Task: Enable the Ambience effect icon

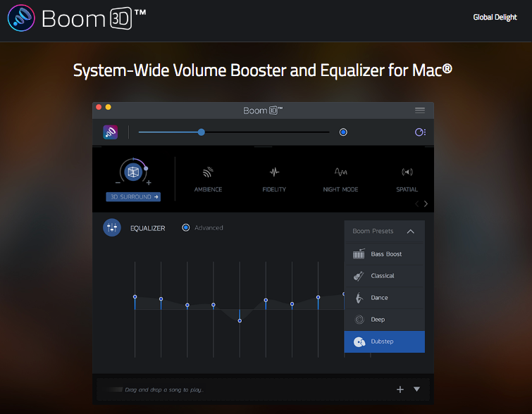Action: 208,172
